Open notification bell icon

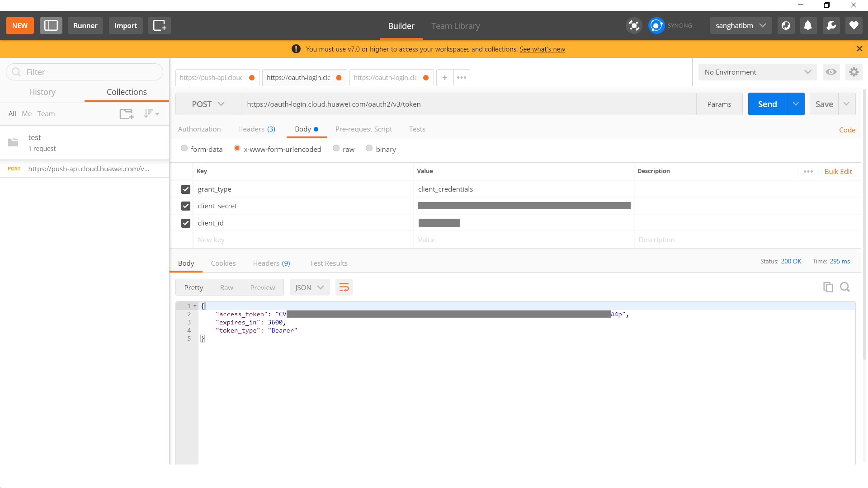808,26
